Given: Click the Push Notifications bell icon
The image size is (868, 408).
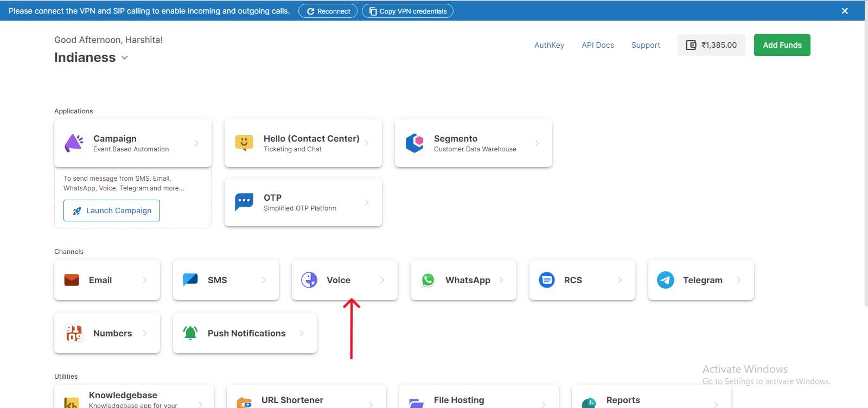Looking at the screenshot, I should pos(190,333).
